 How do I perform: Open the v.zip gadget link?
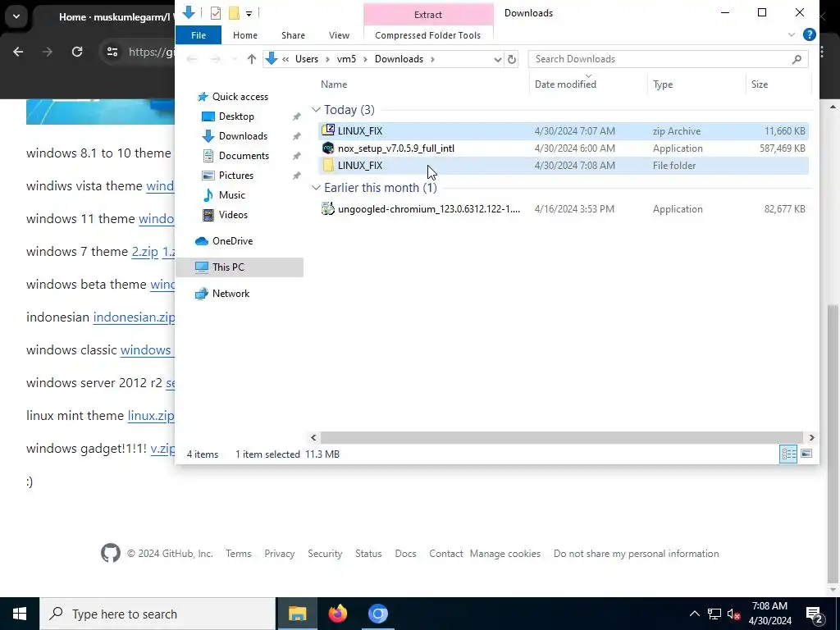pyautogui.click(x=163, y=449)
